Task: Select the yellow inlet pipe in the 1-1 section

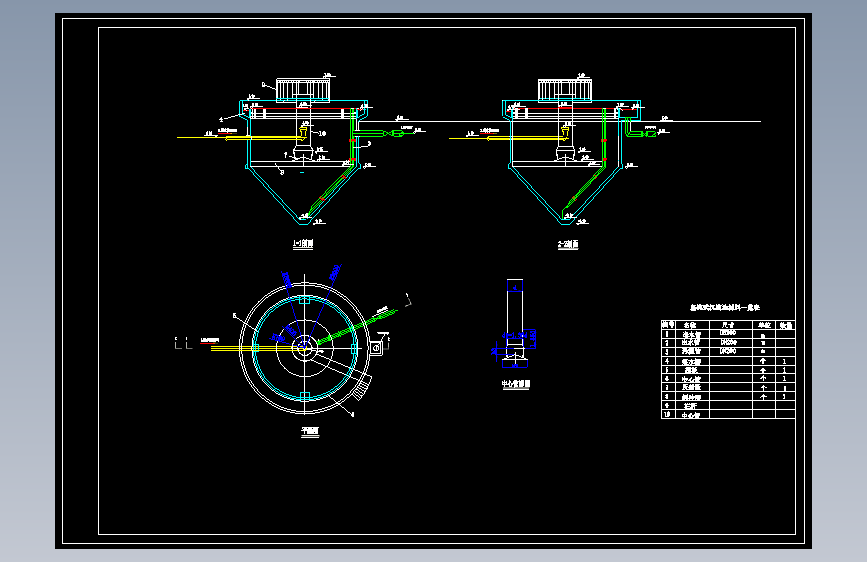Action: [241, 138]
